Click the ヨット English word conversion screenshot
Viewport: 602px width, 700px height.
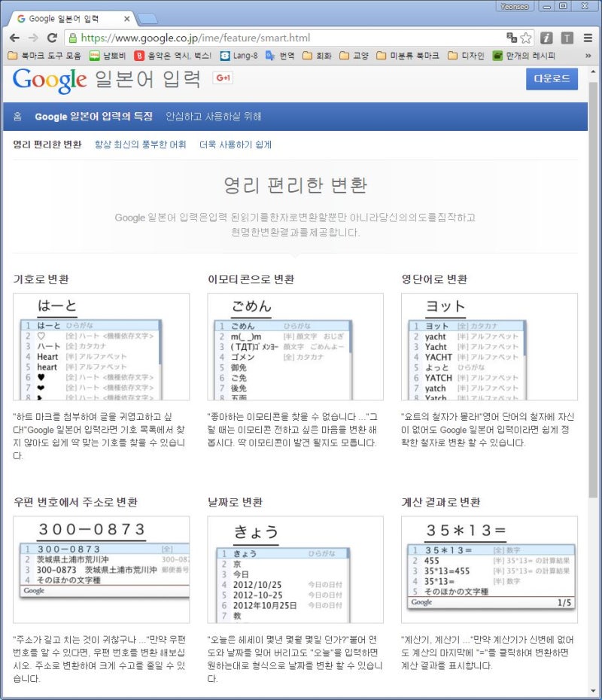pos(490,346)
